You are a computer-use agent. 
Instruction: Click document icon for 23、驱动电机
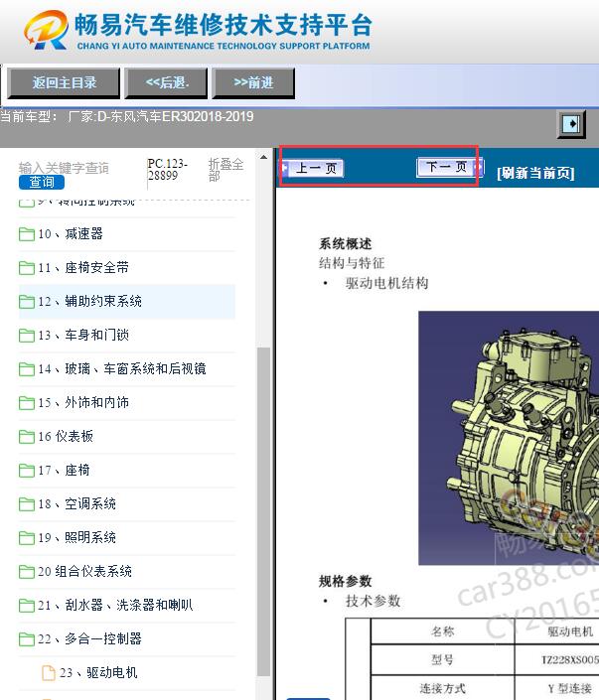[x=49, y=673]
